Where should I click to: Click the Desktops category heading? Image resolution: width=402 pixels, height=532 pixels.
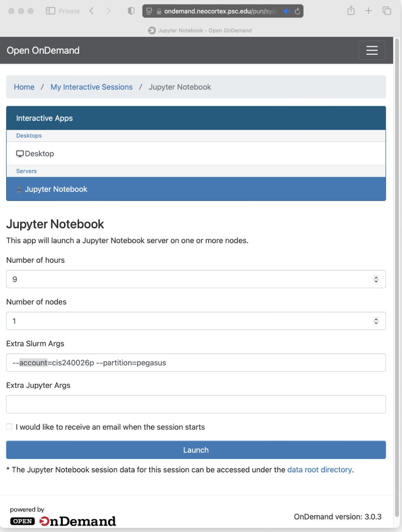(29, 136)
